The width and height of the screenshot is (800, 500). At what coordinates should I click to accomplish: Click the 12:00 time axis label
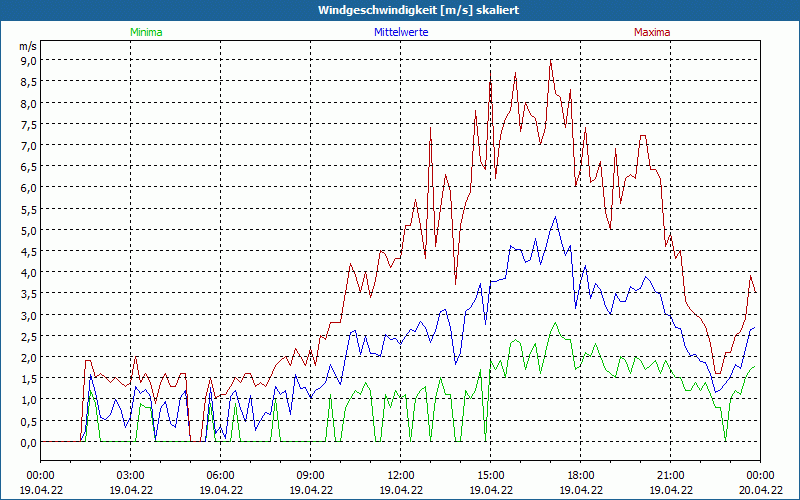401,476
